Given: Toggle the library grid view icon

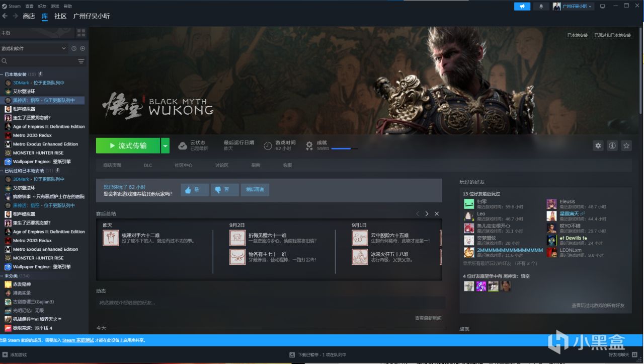Looking at the screenshot, I should [x=81, y=33].
